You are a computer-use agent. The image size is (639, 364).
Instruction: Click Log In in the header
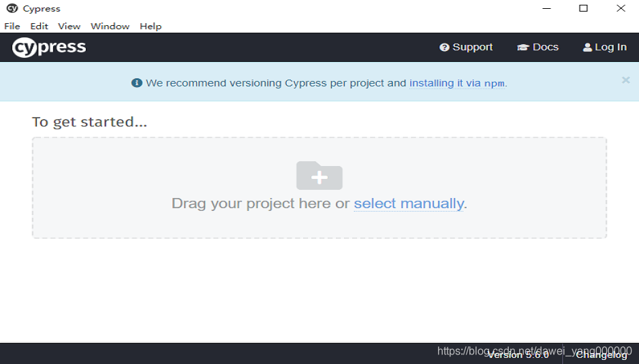pos(605,47)
